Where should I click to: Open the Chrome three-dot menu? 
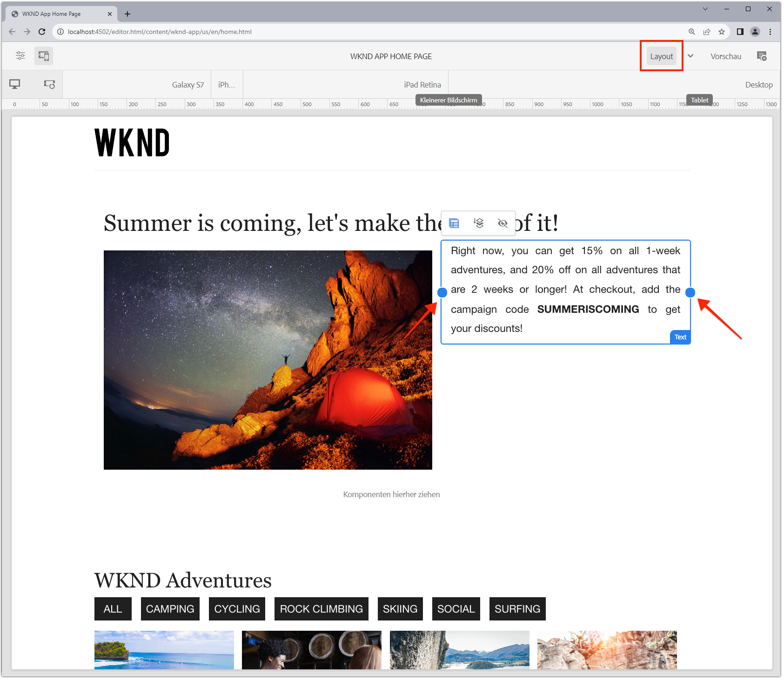pyautogui.click(x=771, y=32)
